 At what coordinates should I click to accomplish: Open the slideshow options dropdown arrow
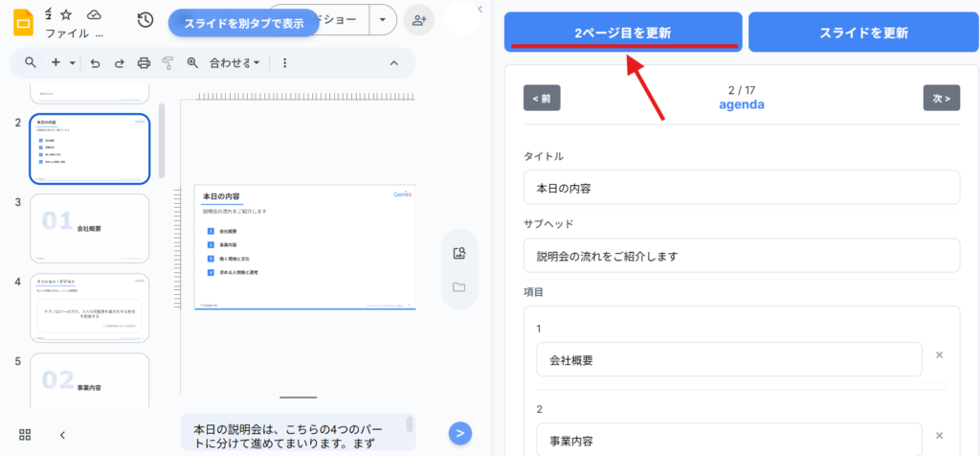[x=383, y=20]
